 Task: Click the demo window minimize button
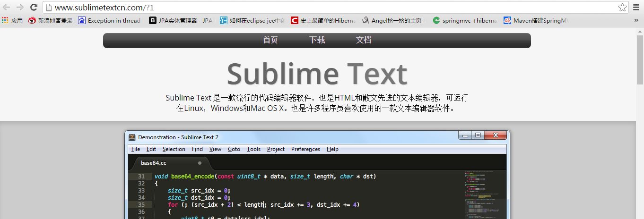tap(465, 135)
